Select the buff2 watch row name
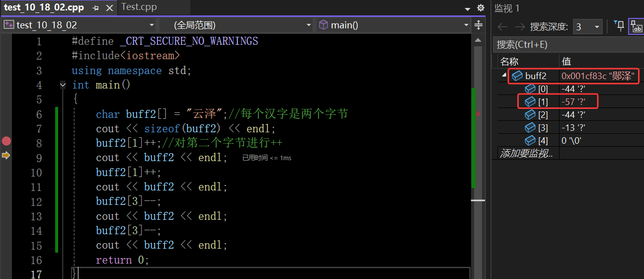Image resolution: width=644 pixels, height=279 pixels. pyautogui.click(x=536, y=76)
